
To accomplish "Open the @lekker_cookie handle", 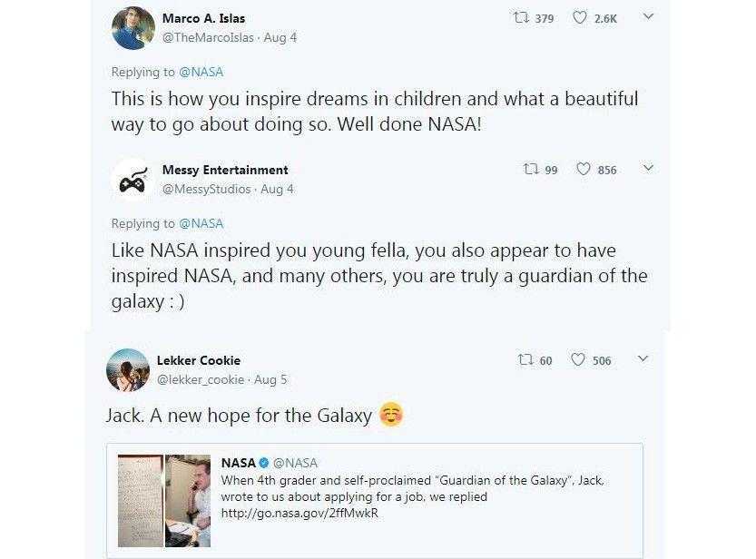I will click(201, 379).
